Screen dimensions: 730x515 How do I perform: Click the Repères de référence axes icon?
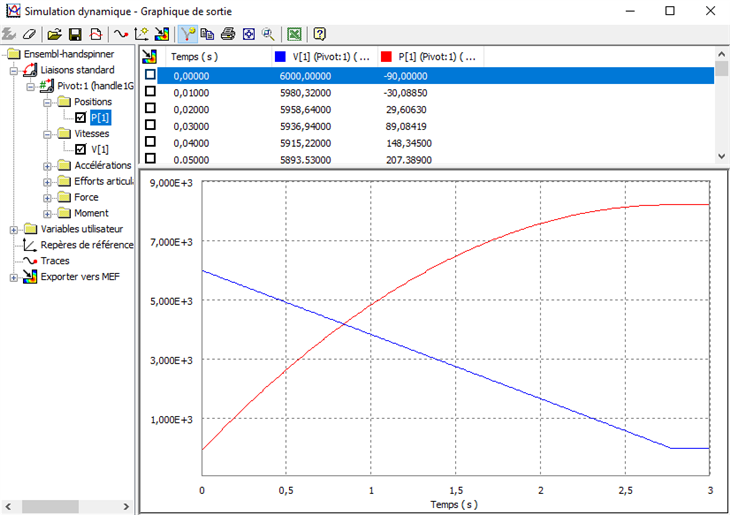[x=30, y=245]
